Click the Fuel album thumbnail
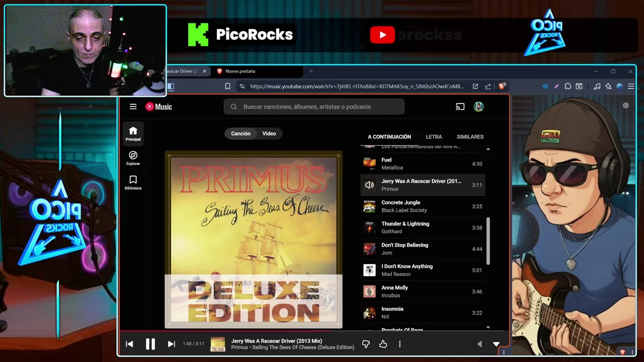 pos(369,163)
